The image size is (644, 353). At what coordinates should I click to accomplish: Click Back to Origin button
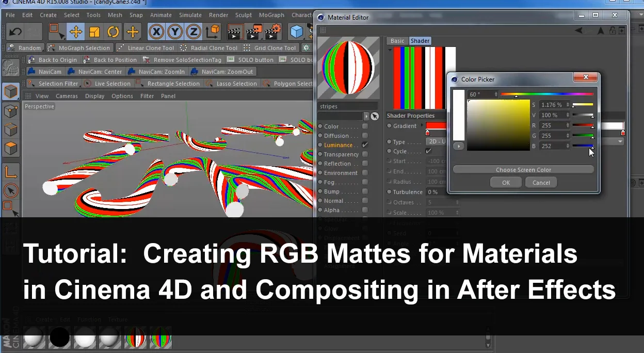click(52, 60)
